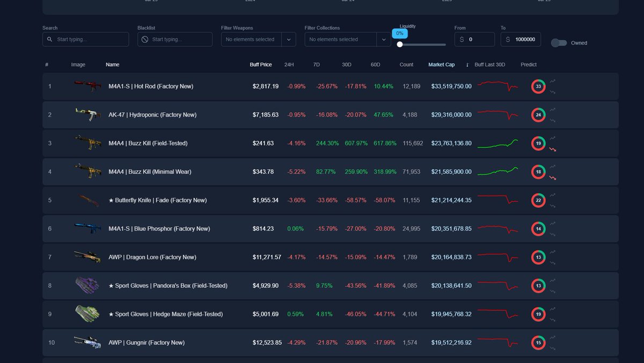Click the magnifier icon in the Search field
Screen dimensions: 644x363
pyautogui.click(x=49, y=39)
